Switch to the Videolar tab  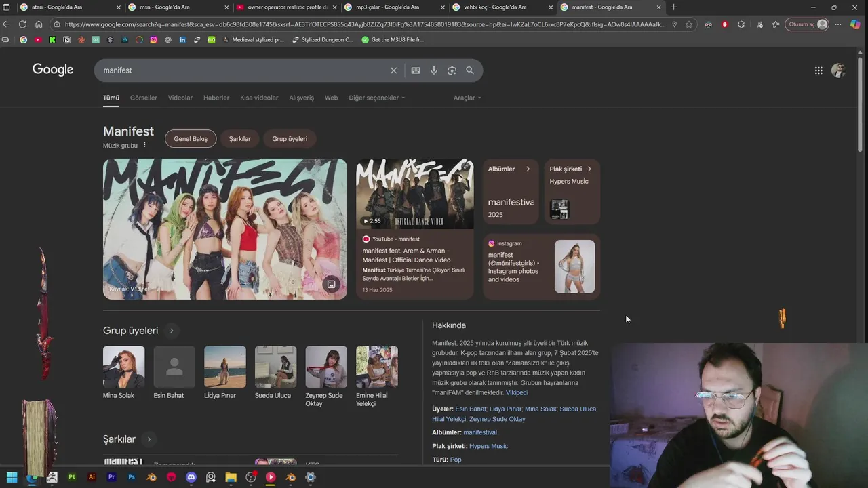coord(180,98)
